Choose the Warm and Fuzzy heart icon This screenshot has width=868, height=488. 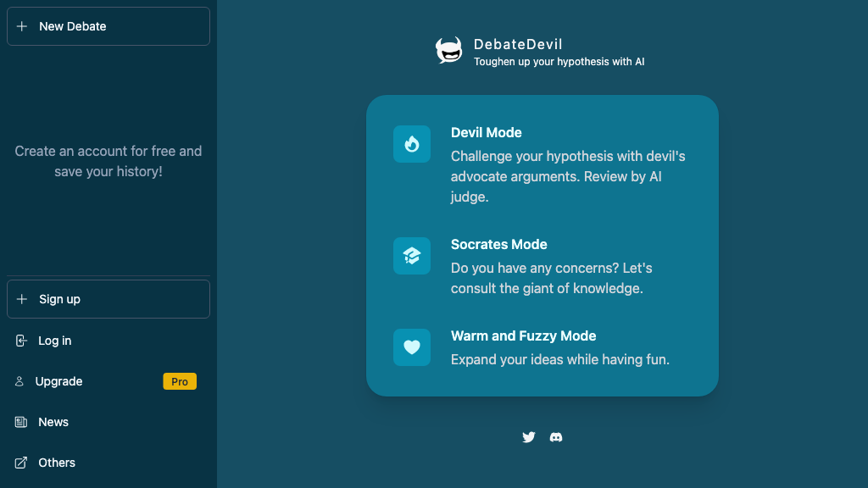pos(412,347)
